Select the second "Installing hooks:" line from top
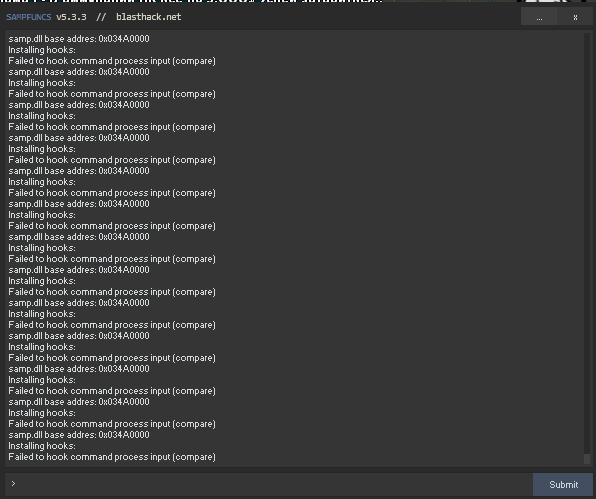Viewport: 596px width, 499px height. pos(42,83)
